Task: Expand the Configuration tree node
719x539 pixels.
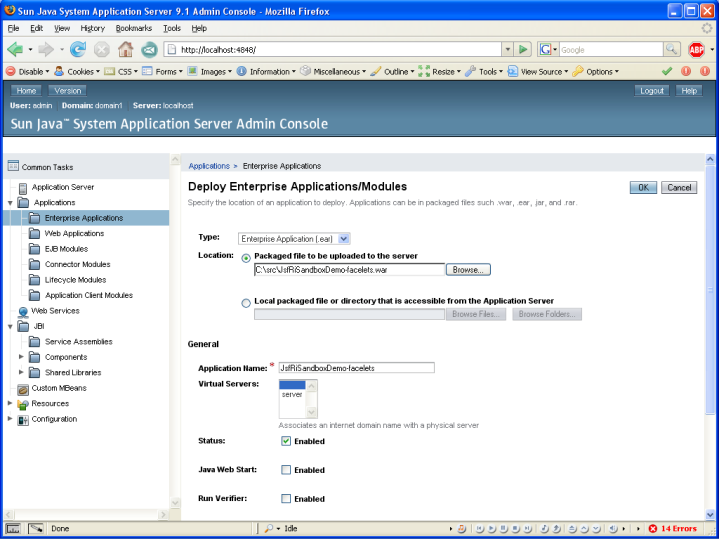Action: point(10,418)
